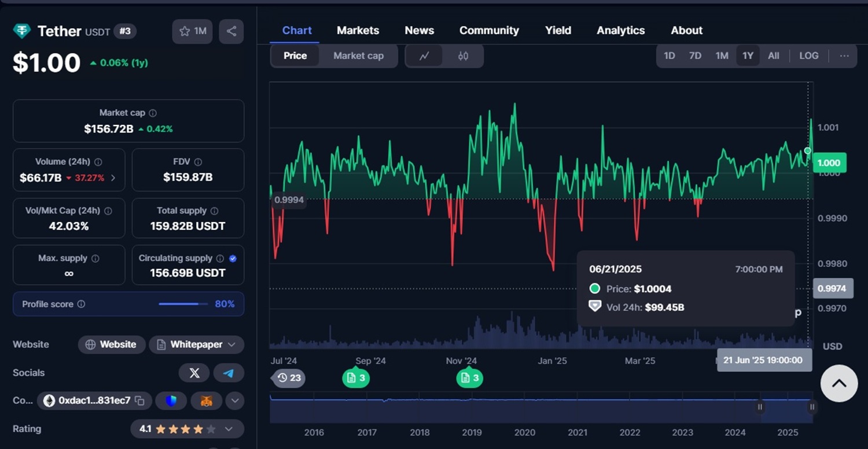
Task: Click the 159.82B USDT total supply
Action: 187,226
